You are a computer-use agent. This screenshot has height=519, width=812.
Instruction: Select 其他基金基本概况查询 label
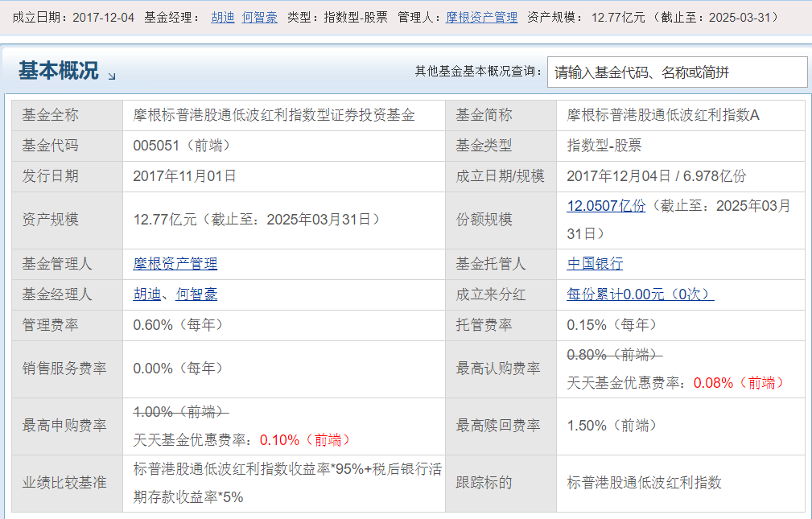pyautogui.click(x=478, y=72)
